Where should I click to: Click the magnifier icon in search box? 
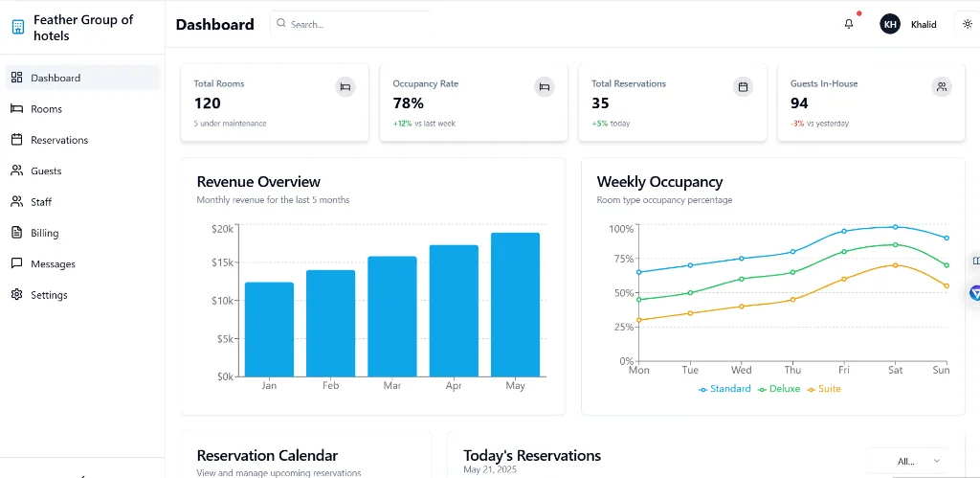(x=281, y=23)
